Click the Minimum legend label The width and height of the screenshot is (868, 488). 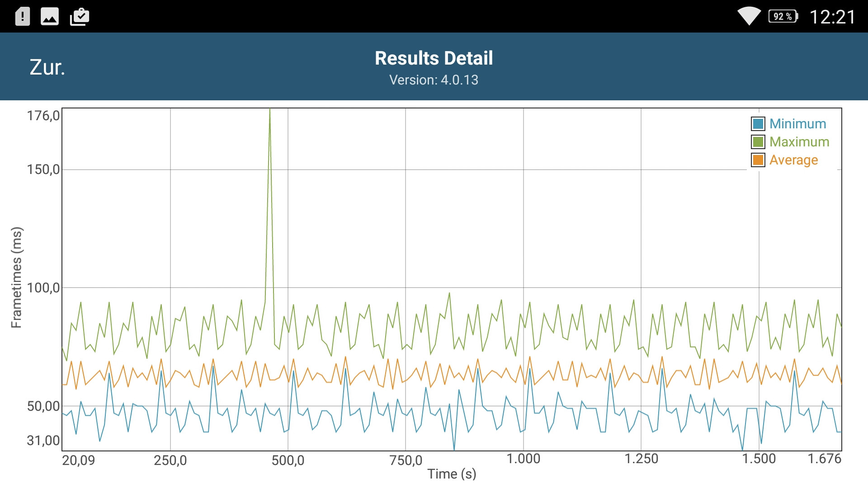pyautogui.click(x=797, y=124)
